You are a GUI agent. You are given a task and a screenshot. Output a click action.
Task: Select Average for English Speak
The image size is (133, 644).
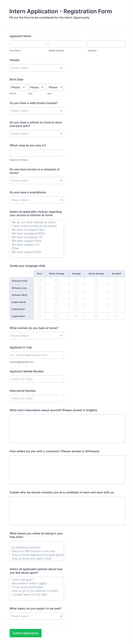[76, 302]
